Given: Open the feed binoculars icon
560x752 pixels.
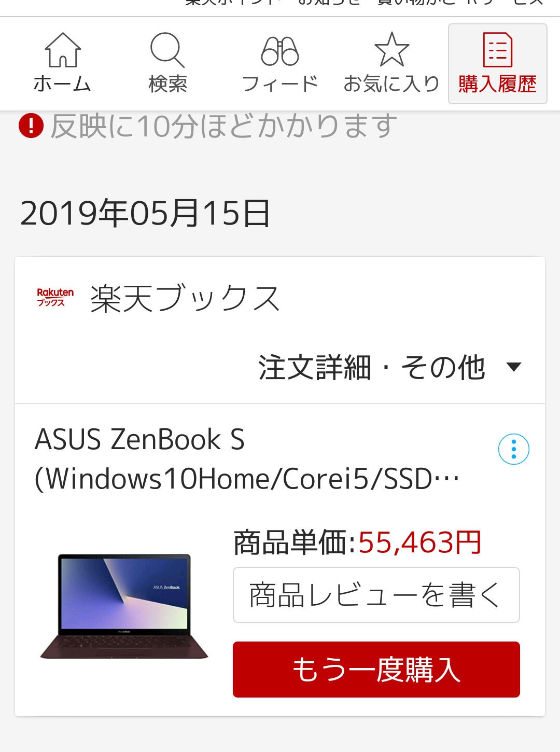Looking at the screenshot, I should [x=280, y=51].
